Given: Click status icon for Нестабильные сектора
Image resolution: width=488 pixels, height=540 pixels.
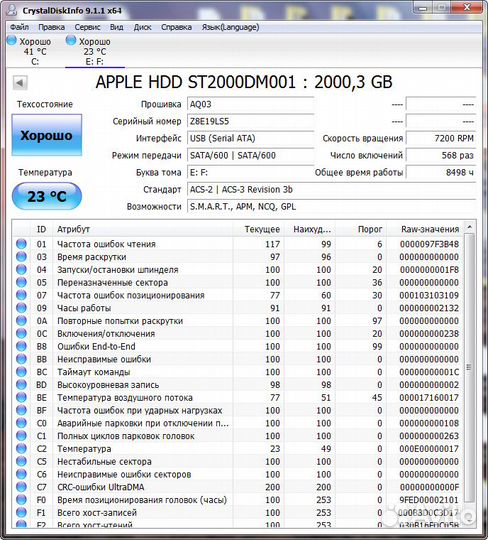Looking at the screenshot, I should 21,461.
